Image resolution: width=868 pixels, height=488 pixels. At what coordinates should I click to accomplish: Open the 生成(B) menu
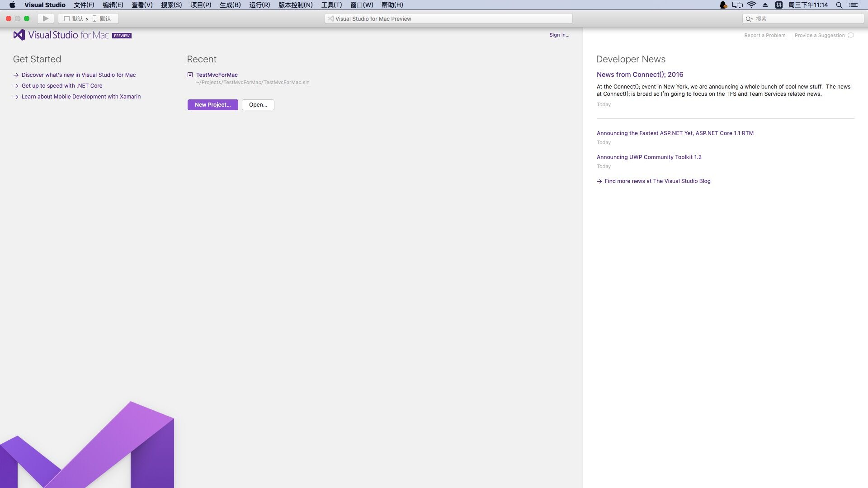[x=230, y=5]
